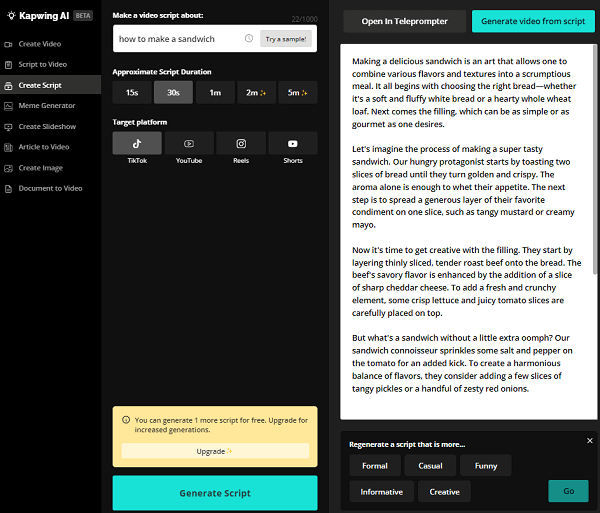This screenshot has height=513, width=600.
Task: Click the Create Script sidebar icon
Action: [x=8, y=86]
